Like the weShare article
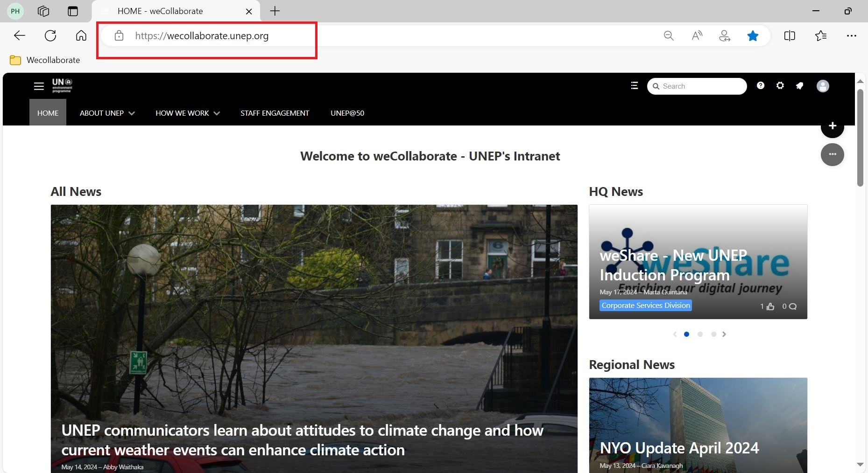 [767, 306]
